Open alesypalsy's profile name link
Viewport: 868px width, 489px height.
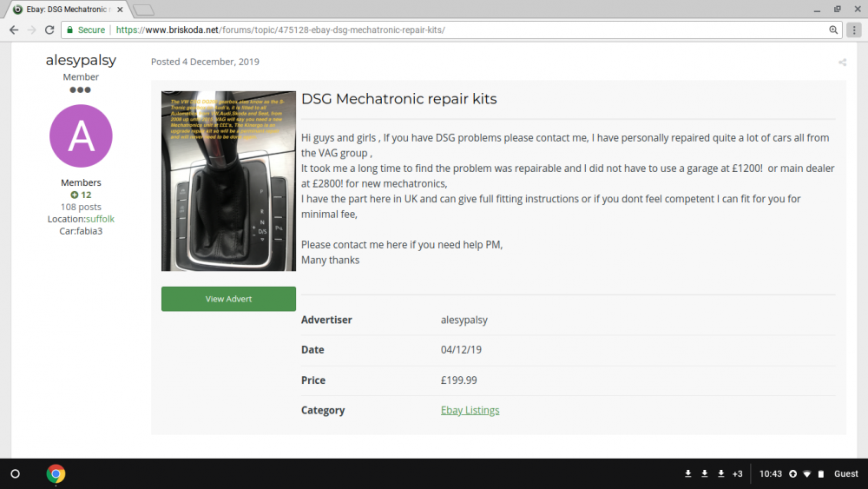[81, 60]
